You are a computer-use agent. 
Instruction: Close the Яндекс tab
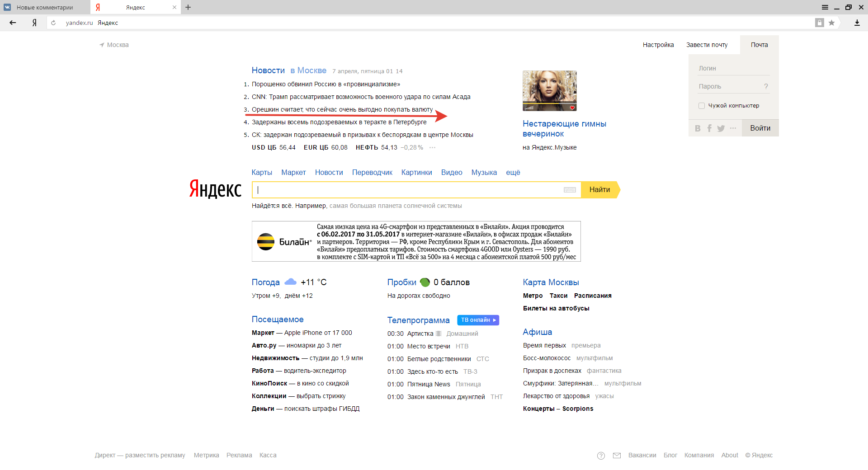click(x=175, y=7)
